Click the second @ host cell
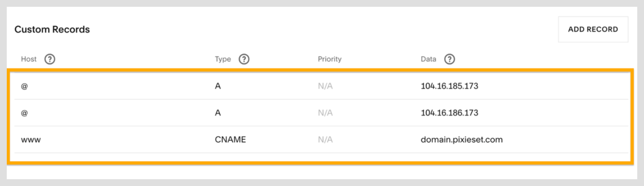The height and width of the screenshot is (186, 644). point(24,113)
